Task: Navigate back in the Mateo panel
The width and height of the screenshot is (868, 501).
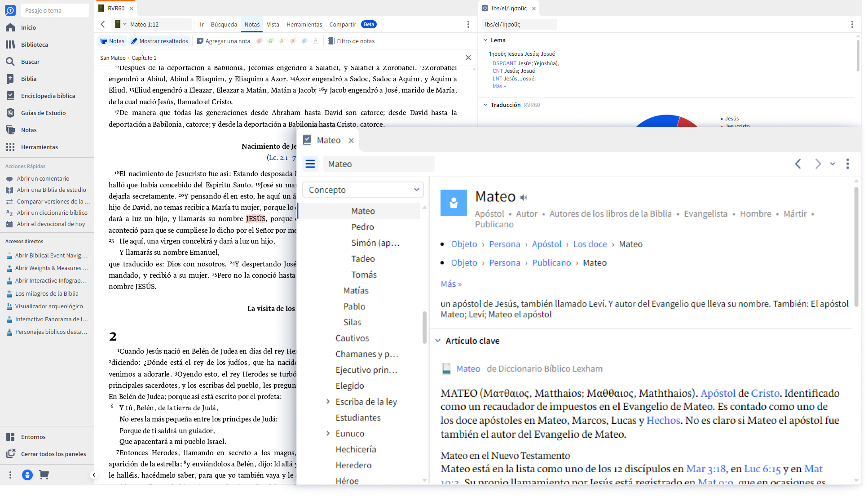Action: (x=798, y=164)
